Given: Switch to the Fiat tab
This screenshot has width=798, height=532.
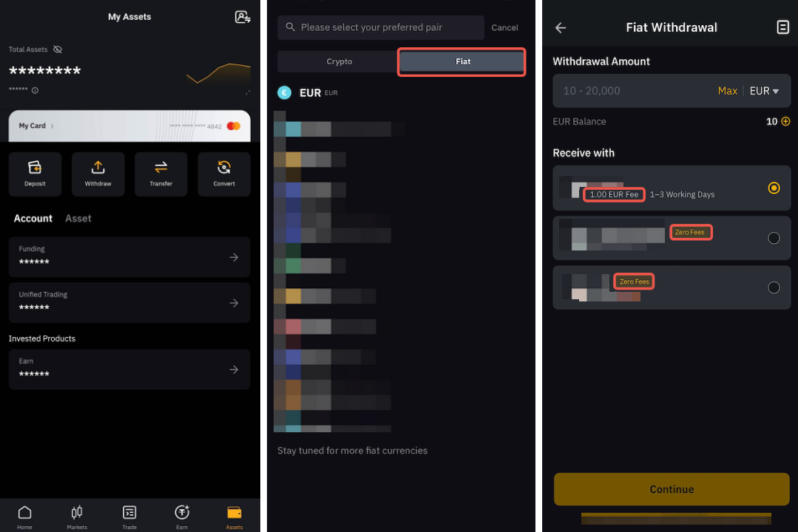Looking at the screenshot, I should (461, 61).
